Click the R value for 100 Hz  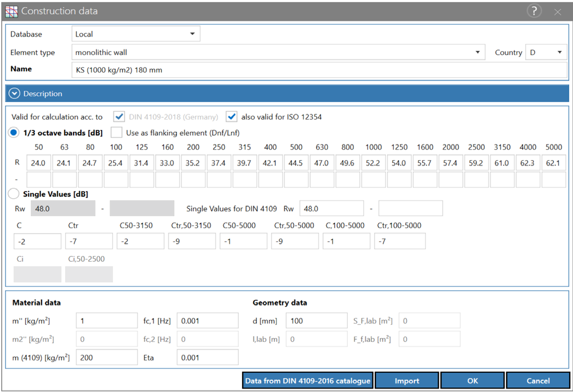(116, 163)
